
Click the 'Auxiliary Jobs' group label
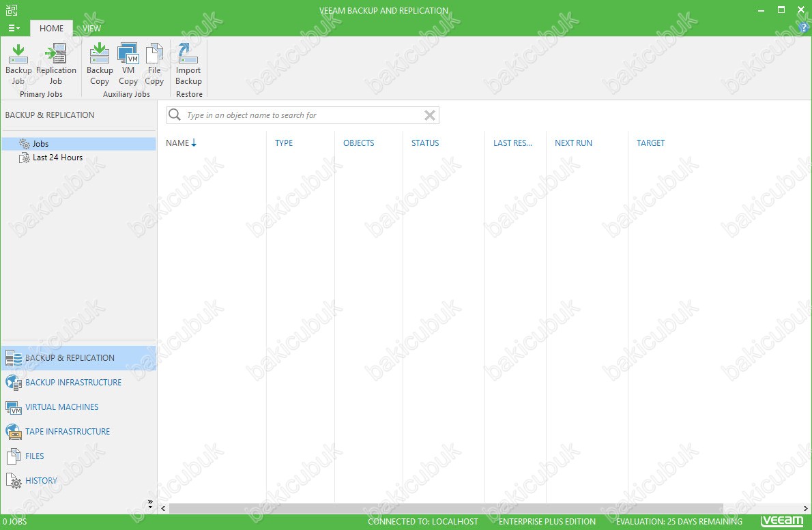tap(126, 94)
